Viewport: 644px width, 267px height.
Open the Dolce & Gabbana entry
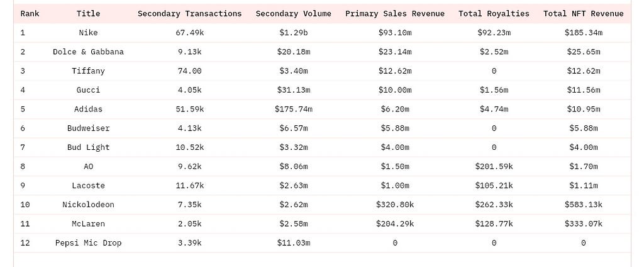[x=88, y=52]
